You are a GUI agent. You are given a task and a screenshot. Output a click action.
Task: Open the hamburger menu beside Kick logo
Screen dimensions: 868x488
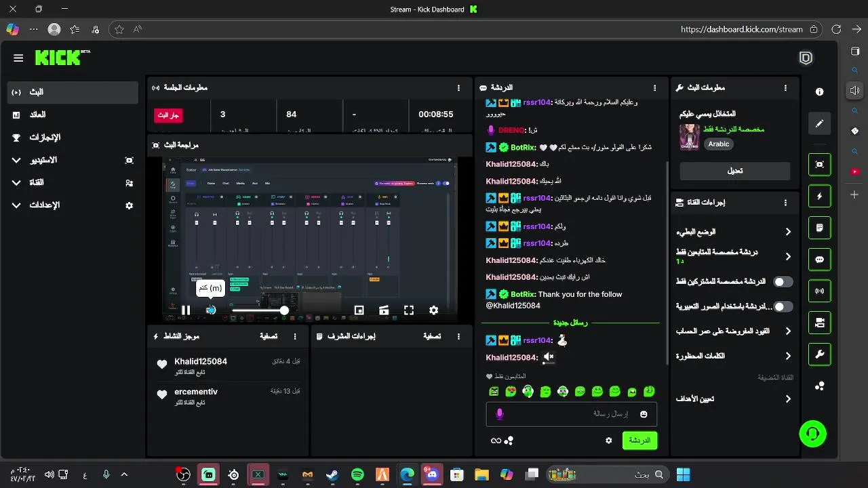18,58
